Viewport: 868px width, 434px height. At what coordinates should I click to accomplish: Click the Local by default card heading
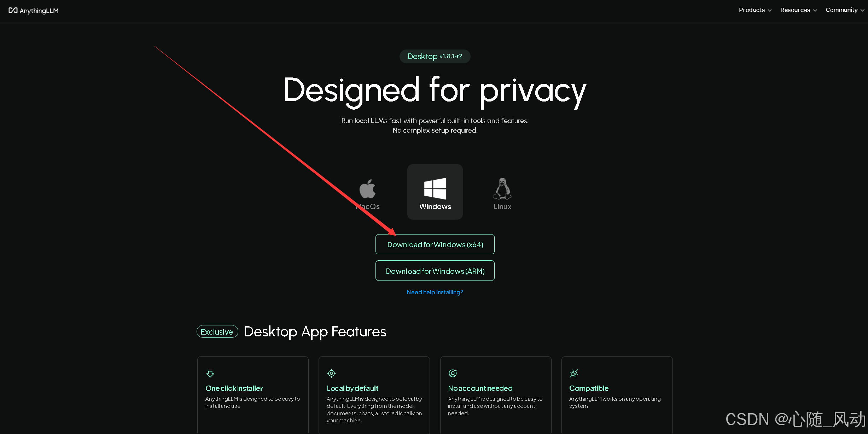353,388
